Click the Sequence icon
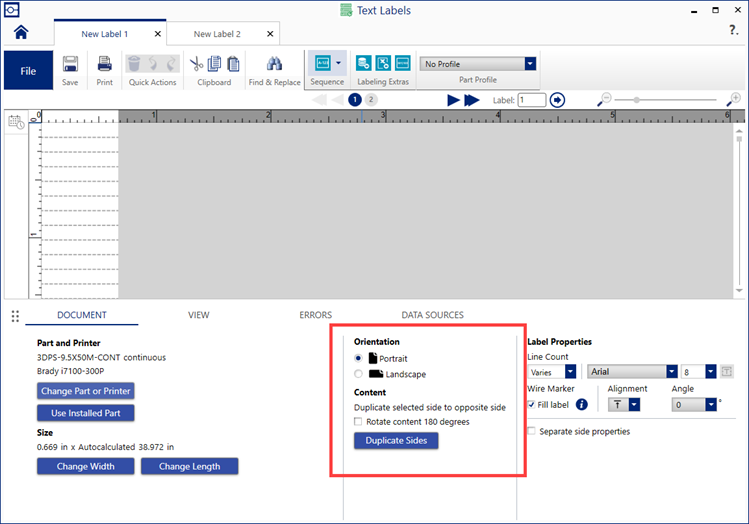This screenshot has width=749, height=524. coord(321,63)
